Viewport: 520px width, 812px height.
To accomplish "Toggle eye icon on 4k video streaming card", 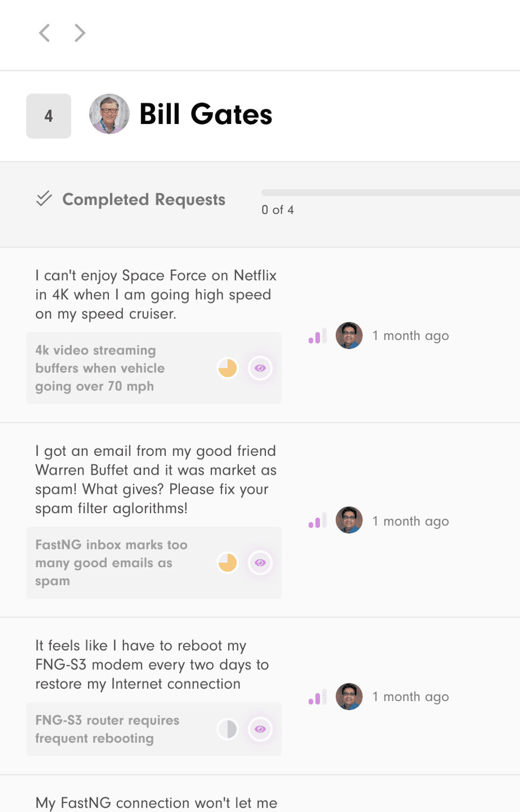I will (x=260, y=368).
